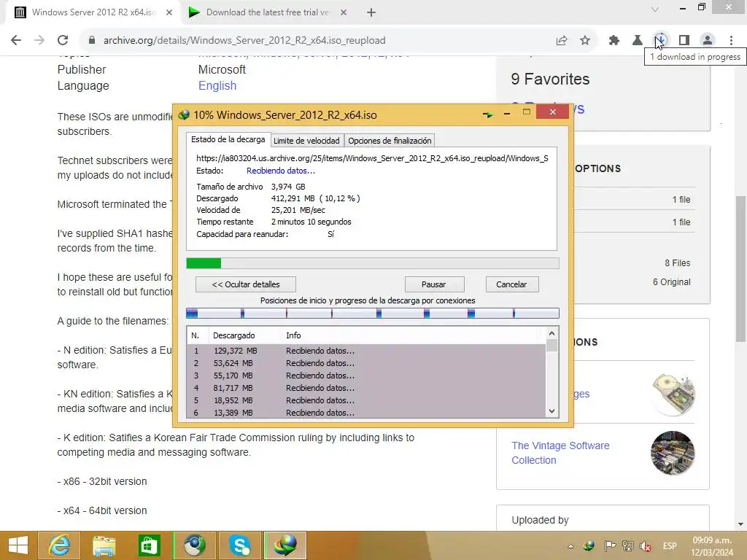Go back in browser history
Image resolution: width=747 pixels, height=560 pixels.
(x=16, y=41)
